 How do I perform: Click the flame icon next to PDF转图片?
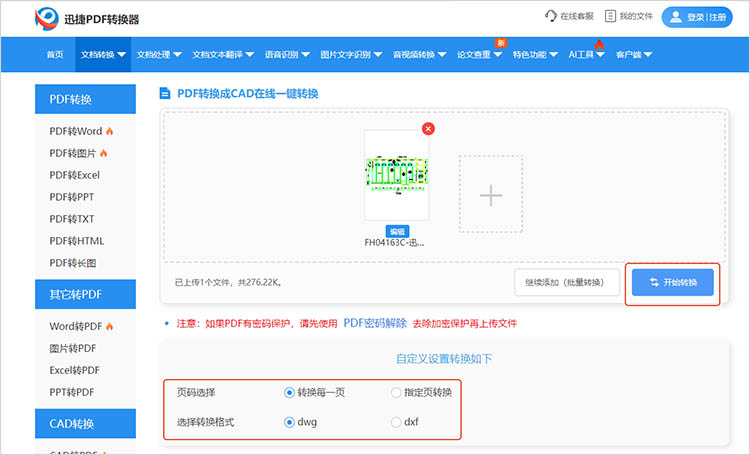(x=103, y=153)
